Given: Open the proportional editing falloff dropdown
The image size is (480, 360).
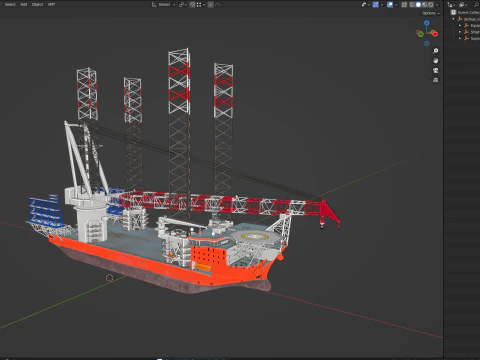Looking at the screenshot, I should tap(219, 5).
